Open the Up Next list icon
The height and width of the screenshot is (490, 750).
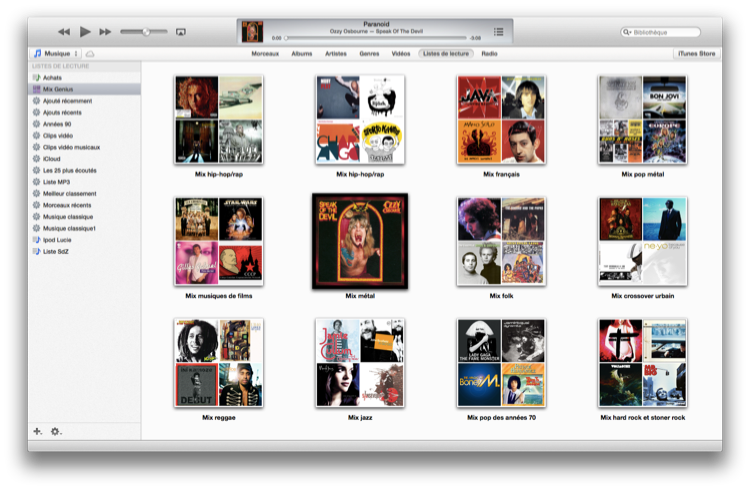[499, 32]
